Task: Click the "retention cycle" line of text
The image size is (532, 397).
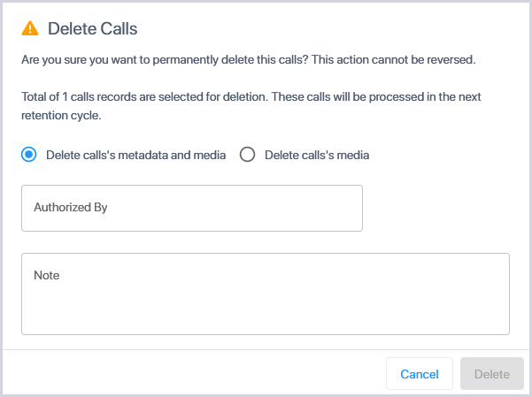Action: point(61,115)
